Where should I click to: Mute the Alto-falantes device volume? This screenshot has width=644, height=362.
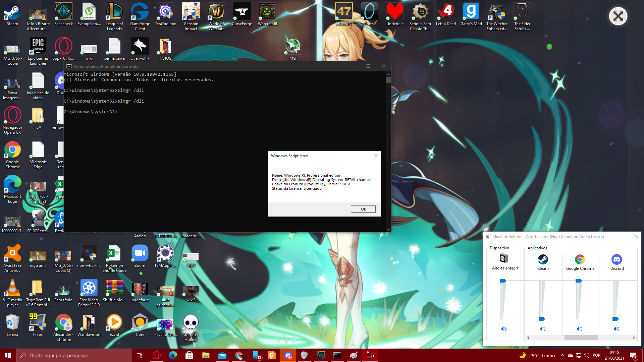pos(504,329)
